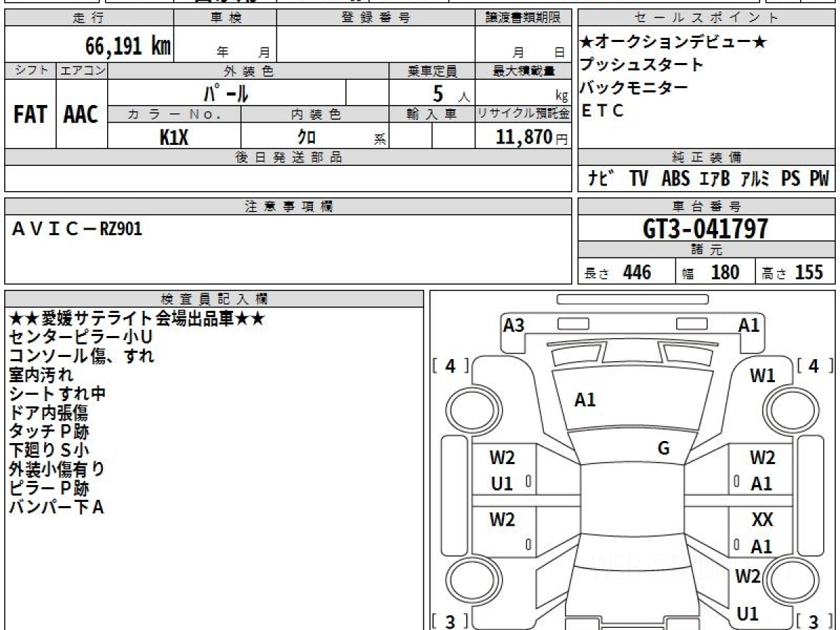Select アルミ in genuine equipment row
The width and height of the screenshot is (840, 630).
point(756,178)
